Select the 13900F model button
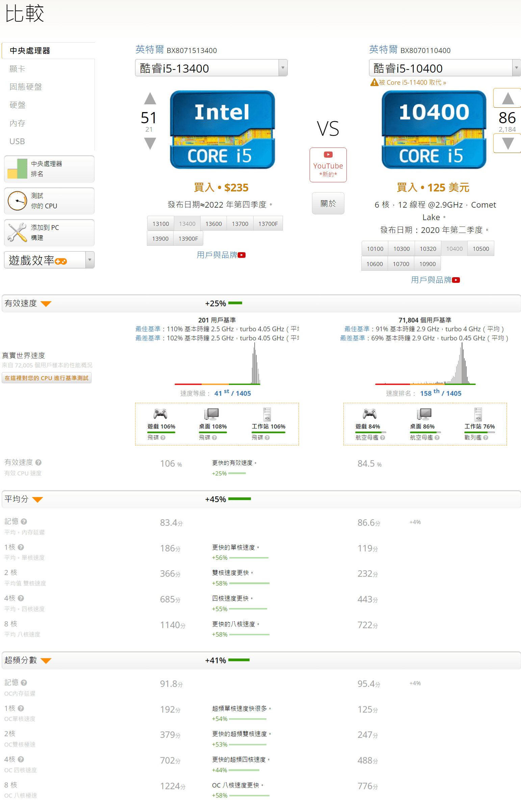 188,238
